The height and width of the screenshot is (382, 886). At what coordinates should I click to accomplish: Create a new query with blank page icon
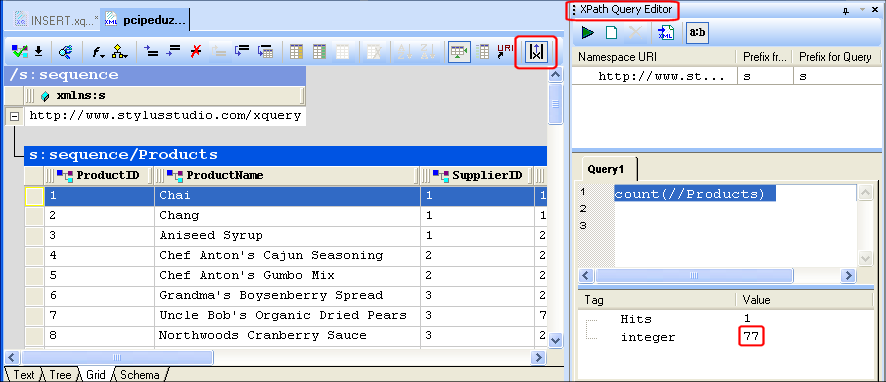point(611,33)
